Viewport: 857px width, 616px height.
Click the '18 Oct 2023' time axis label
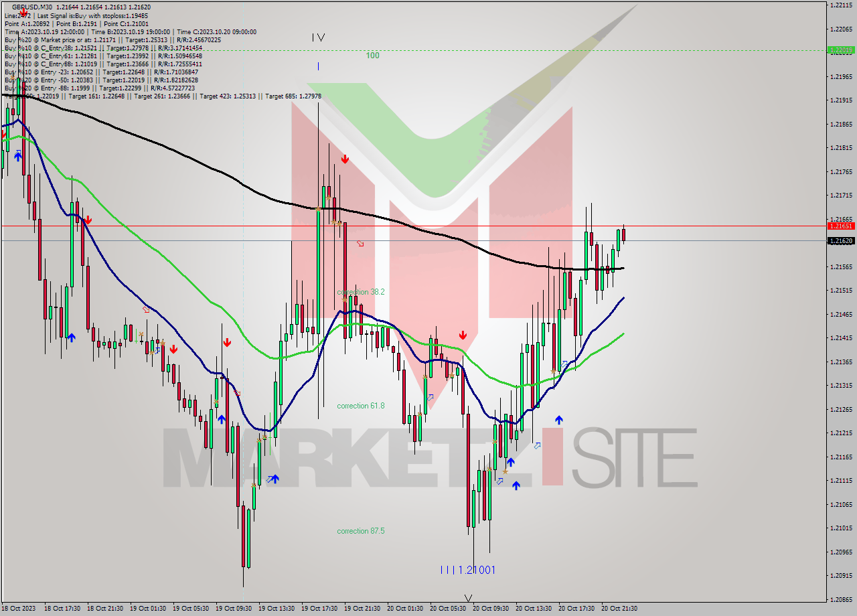pyautogui.click(x=19, y=609)
